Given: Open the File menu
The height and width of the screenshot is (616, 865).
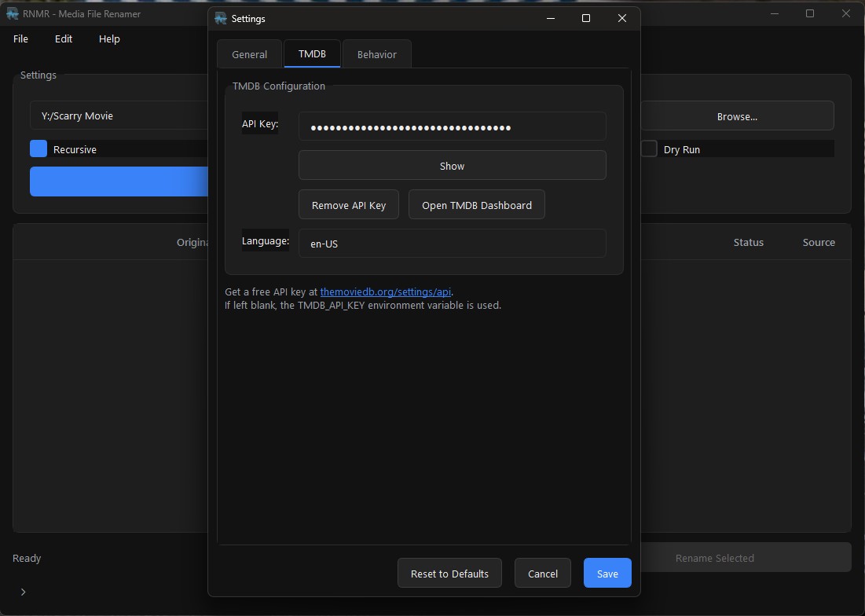Looking at the screenshot, I should click(x=21, y=38).
